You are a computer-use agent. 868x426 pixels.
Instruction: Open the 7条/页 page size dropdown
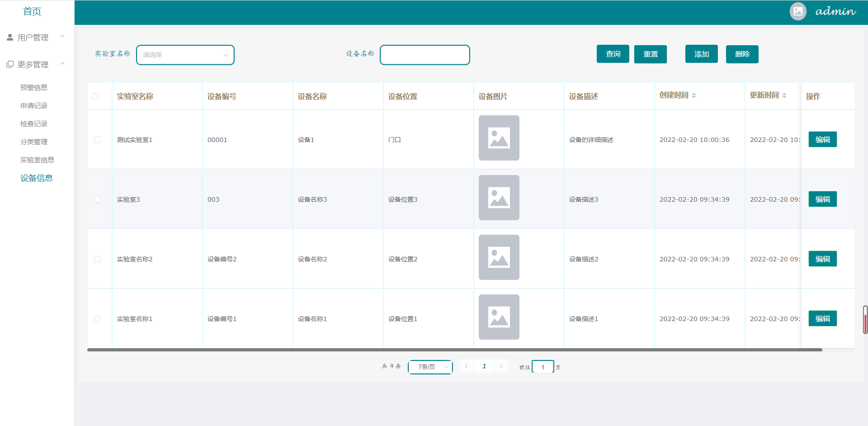pos(430,367)
